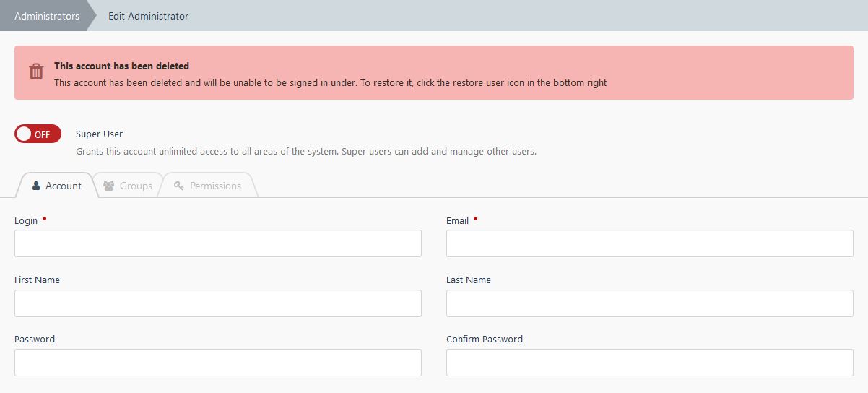Click into the First Name field
Screen dimensions: 868x393
pyautogui.click(x=218, y=303)
